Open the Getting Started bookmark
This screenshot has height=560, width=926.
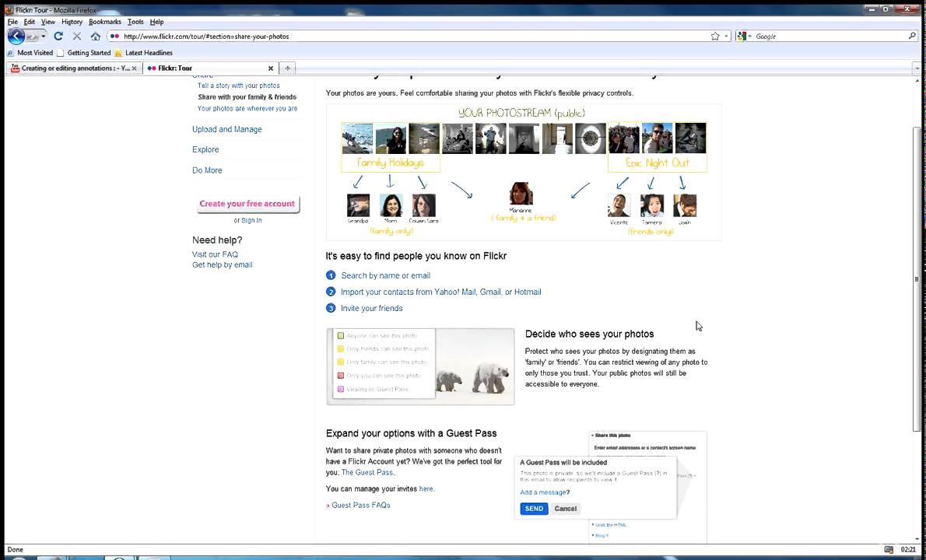click(84, 53)
